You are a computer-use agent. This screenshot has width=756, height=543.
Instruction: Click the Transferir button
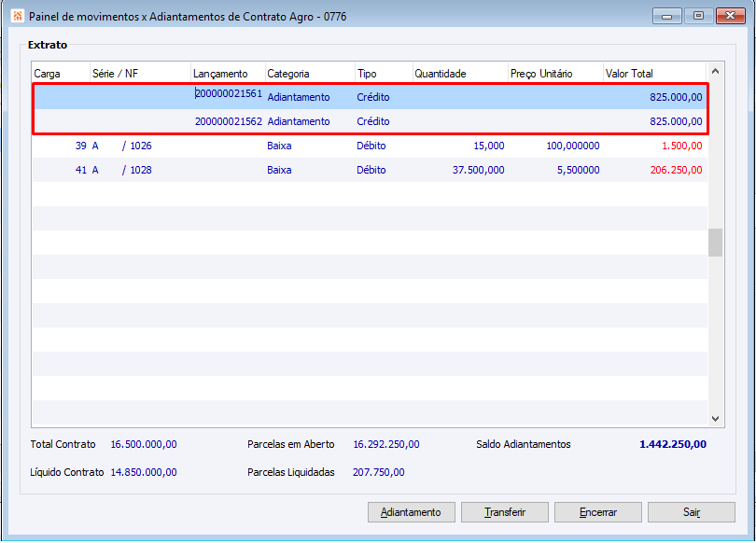(x=505, y=512)
